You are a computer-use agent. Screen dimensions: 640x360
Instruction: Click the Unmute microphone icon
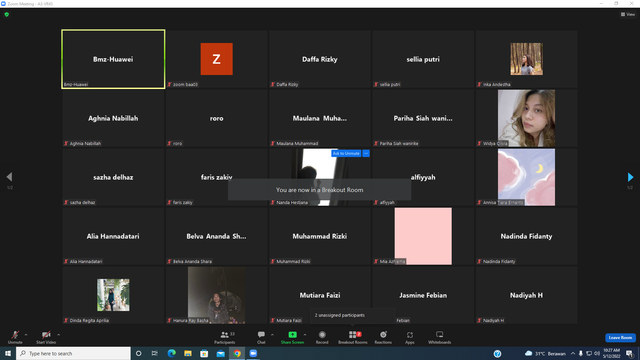[15, 335]
